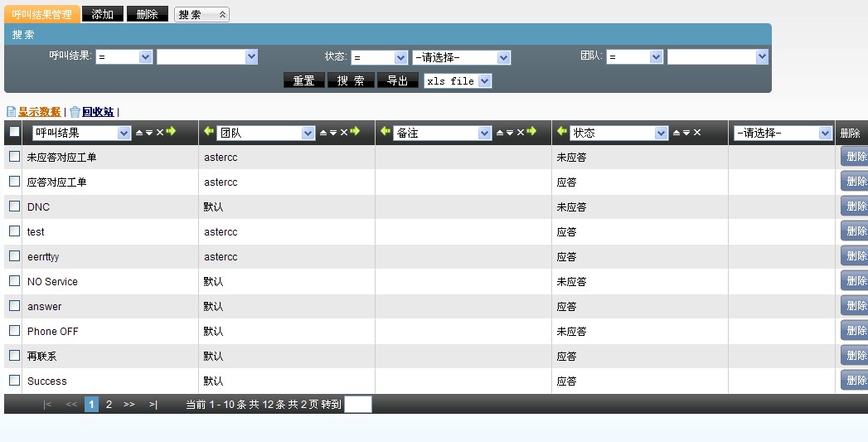
Task: Click the green right arrow in 备注 column header
Action: coord(531,132)
